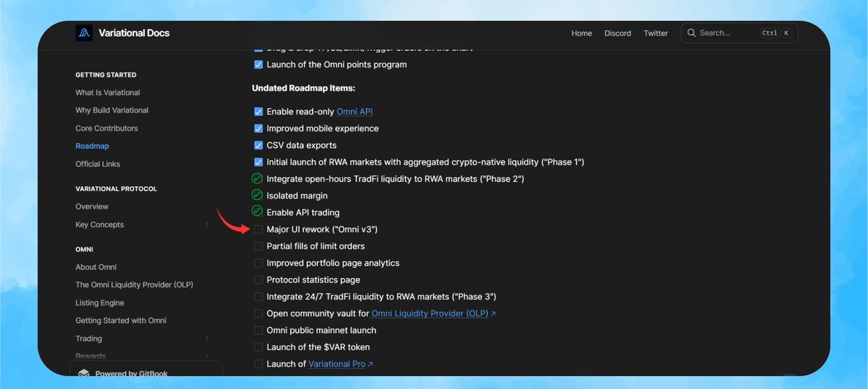This screenshot has height=389, width=868.
Task: Expand the Rewards sidebar chevron
Action: pyautogui.click(x=207, y=356)
